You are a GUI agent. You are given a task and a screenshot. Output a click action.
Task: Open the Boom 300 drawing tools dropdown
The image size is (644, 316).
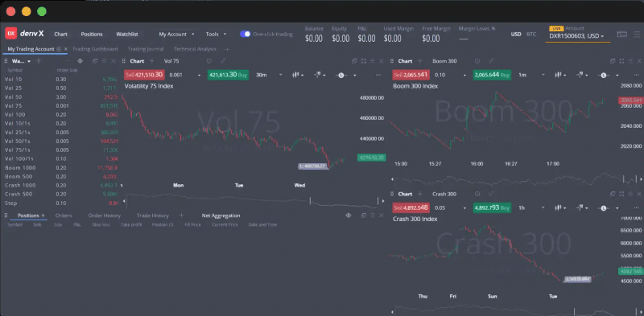(581, 75)
